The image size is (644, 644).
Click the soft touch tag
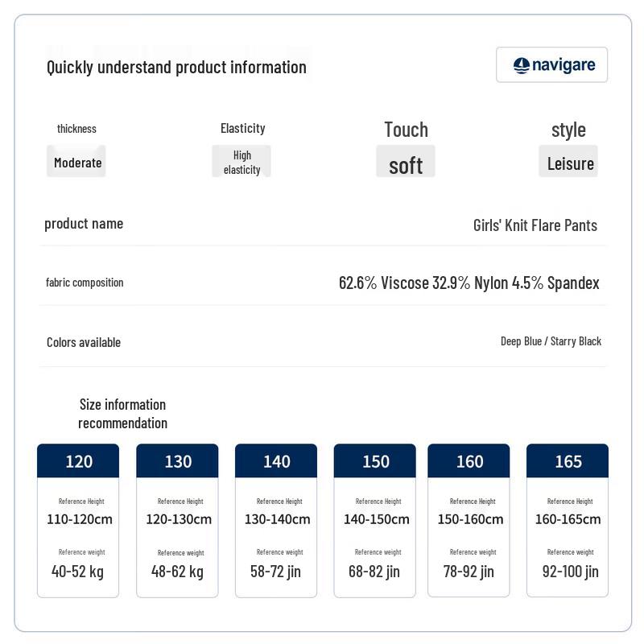[x=406, y=162]
